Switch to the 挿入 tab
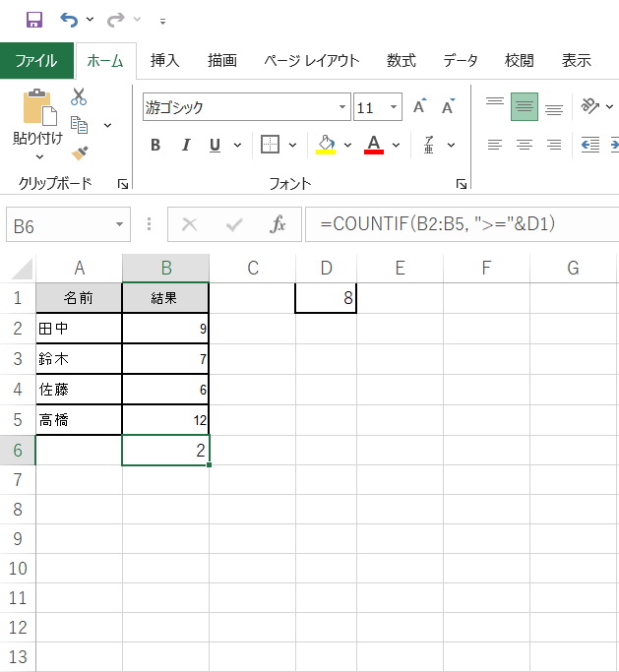 pyautogui.click(x=165, y=61)
